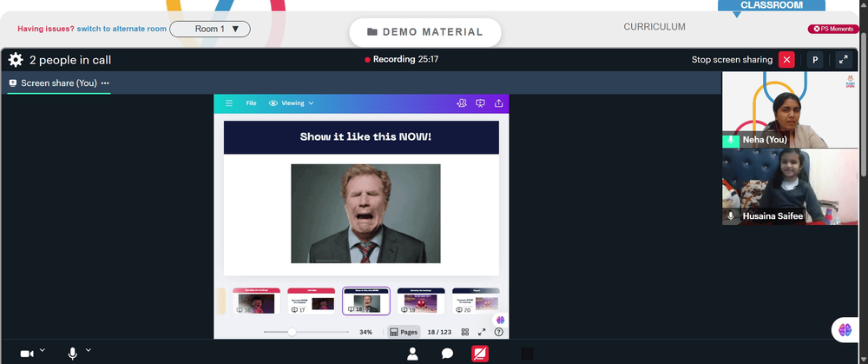Click switch to alternate room link
The width and height of the screenshot is (868, 364).
click(x=122, y=29)
